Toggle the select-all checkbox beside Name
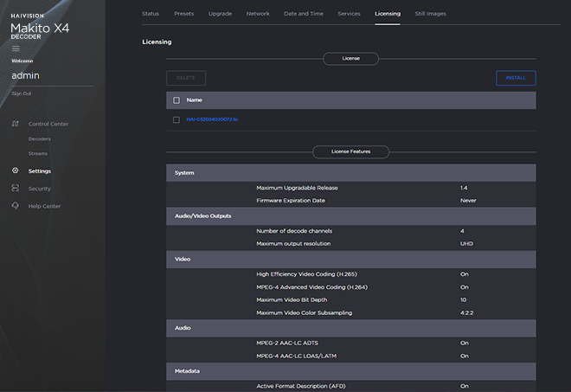Image resolution: width=571 pixels, height=392 pixels. tap(176, 100)
